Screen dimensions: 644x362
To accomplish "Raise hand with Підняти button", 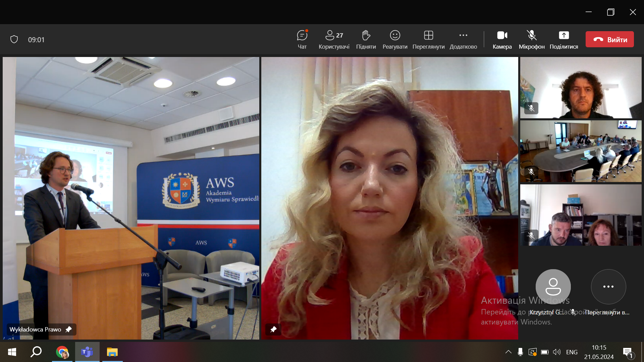I will pos(366,40).
